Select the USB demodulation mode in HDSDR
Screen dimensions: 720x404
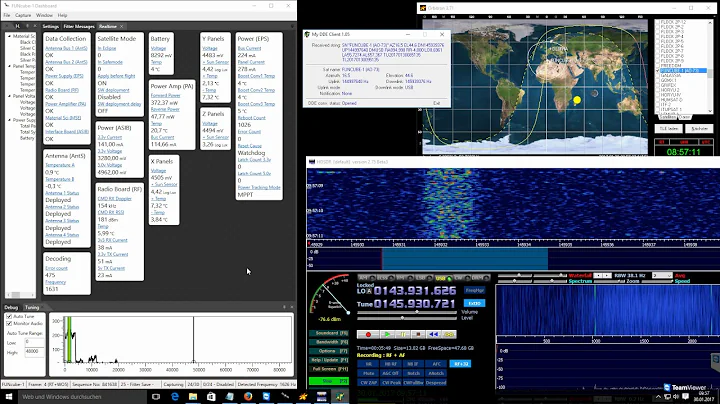pos(443,278)
